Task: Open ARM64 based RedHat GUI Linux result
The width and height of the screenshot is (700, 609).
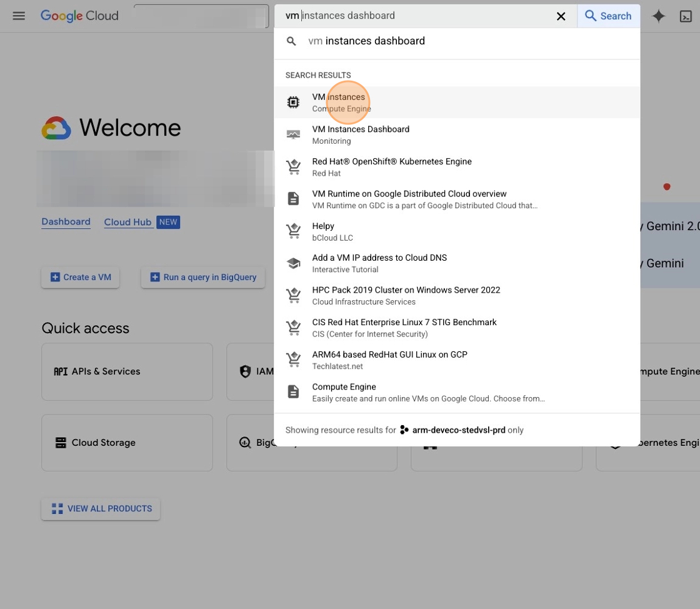Action: (457, 360)
